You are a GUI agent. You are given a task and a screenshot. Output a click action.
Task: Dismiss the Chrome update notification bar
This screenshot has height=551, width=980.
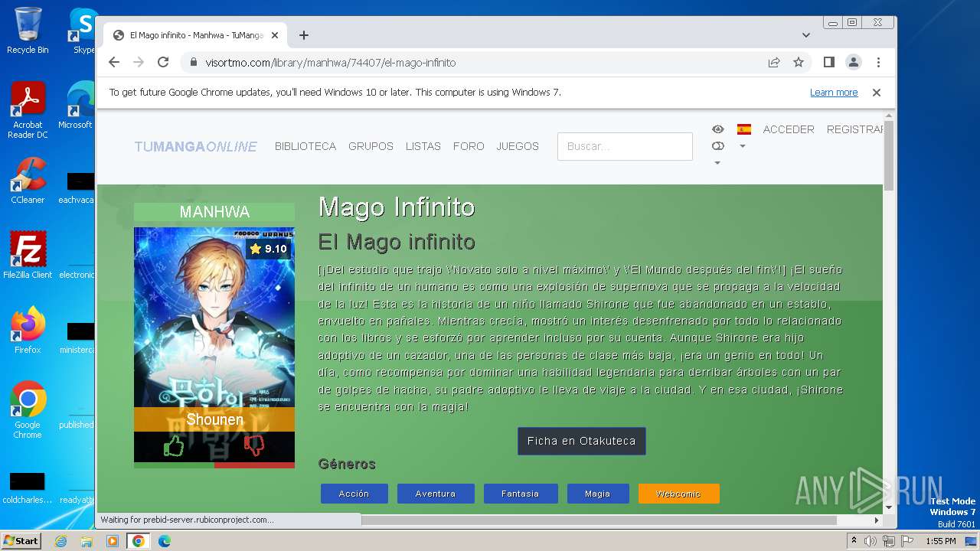click(x=877, y=93)
